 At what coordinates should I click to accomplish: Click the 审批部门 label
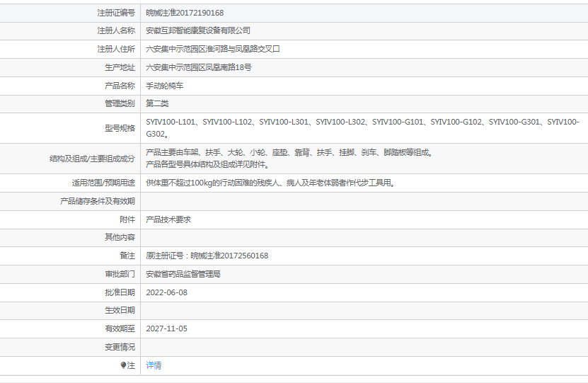point(120,274)
